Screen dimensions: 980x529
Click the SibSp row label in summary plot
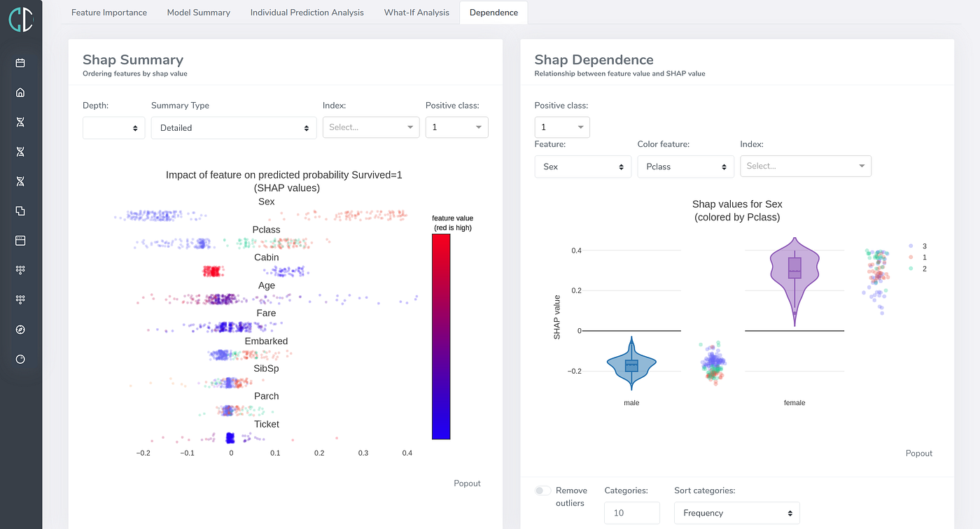point(267,368)
